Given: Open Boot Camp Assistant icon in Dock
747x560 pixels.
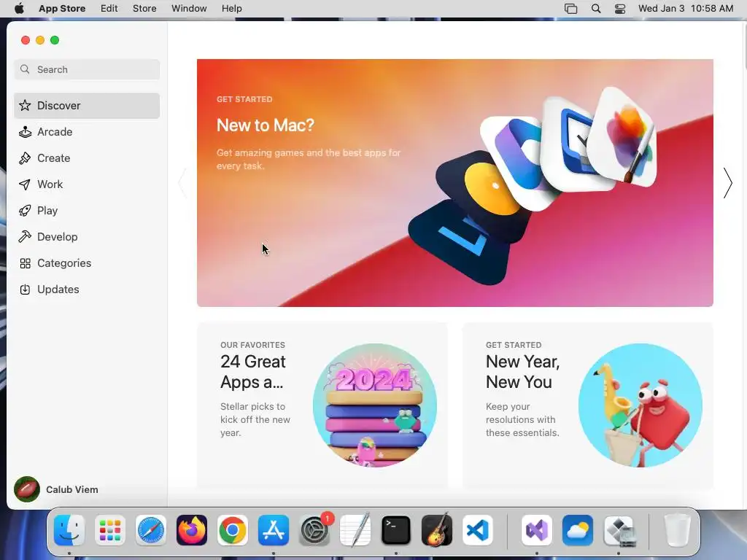Looking at the screenshot, I should coord(619,530).
